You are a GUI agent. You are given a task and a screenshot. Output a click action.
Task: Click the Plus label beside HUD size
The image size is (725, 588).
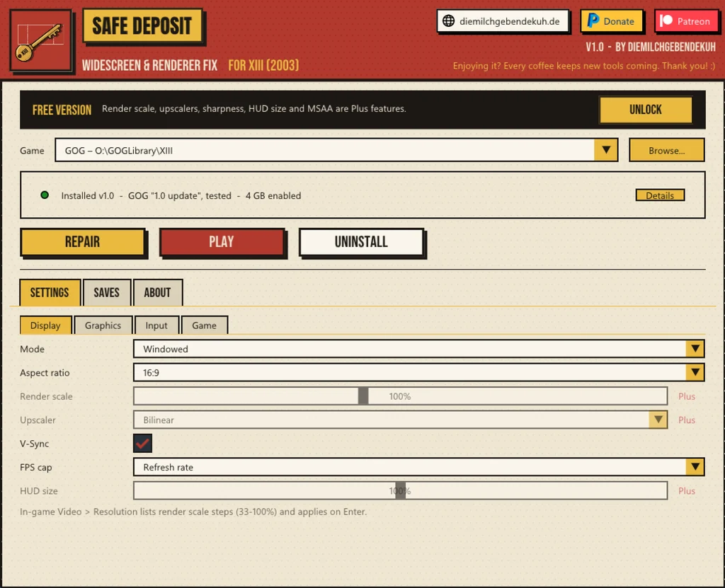pos(687,491)
